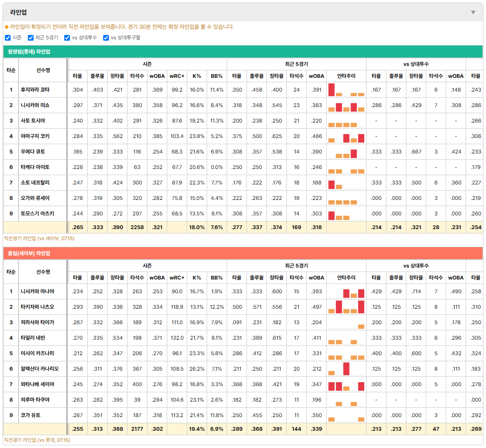Click 후지와라 쿄타 hit trend chart

tap(346, 90)
